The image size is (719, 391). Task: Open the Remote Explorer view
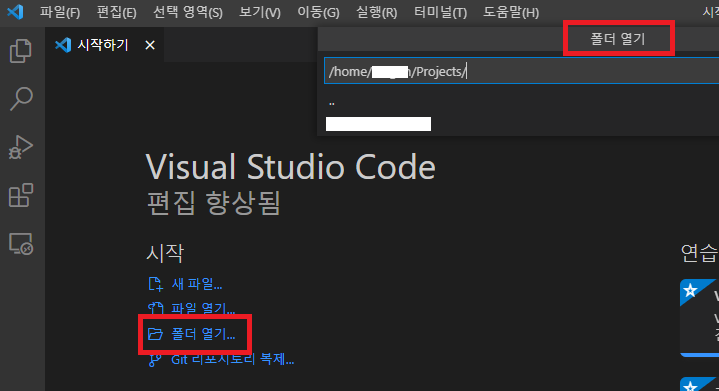[21, 244]
